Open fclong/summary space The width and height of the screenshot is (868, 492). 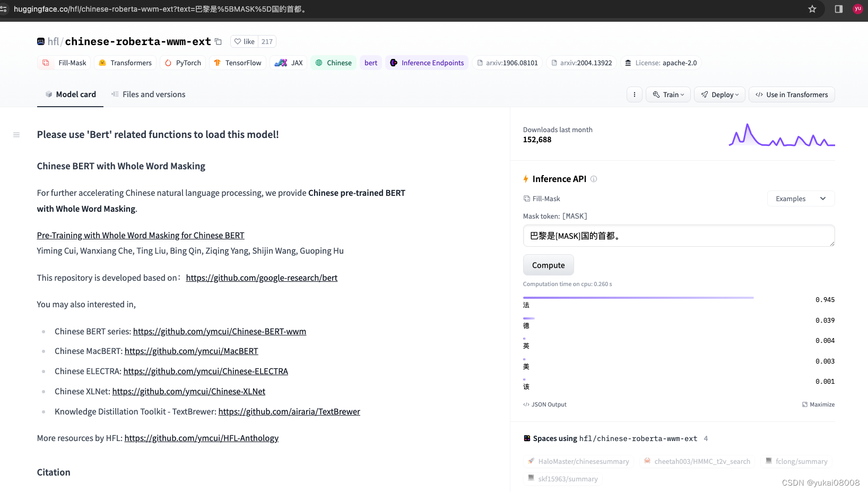(x=796, y=461)
